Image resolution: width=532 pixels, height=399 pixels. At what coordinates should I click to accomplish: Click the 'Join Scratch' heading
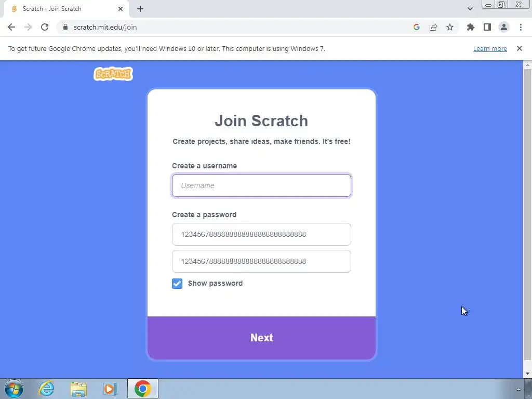(261, 121)
